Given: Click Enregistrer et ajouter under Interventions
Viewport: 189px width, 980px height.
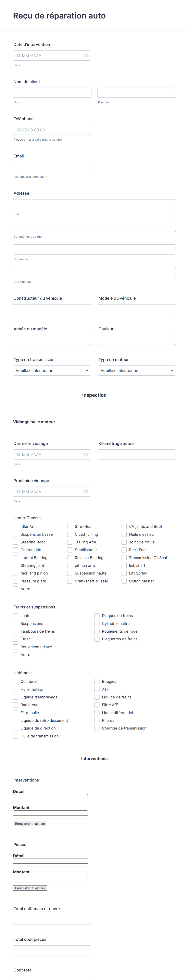Looking at the screenshot, I should tap(30, 824).
